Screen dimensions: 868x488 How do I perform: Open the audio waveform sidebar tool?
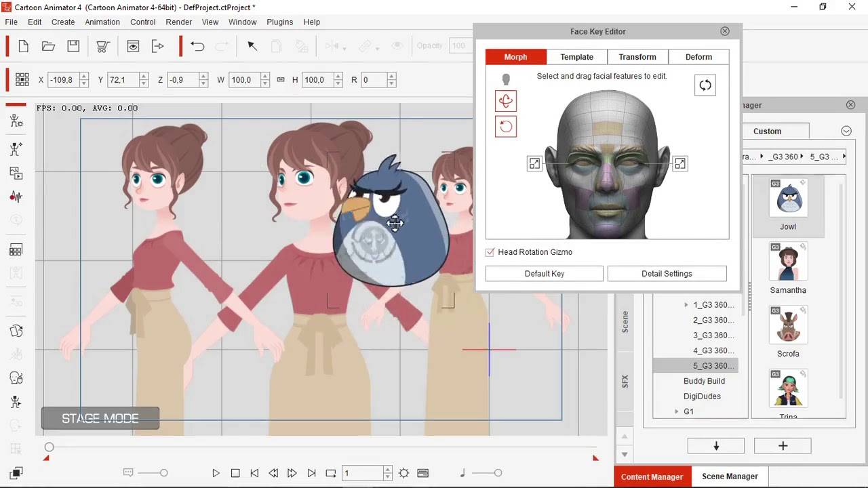pos(16,197)
